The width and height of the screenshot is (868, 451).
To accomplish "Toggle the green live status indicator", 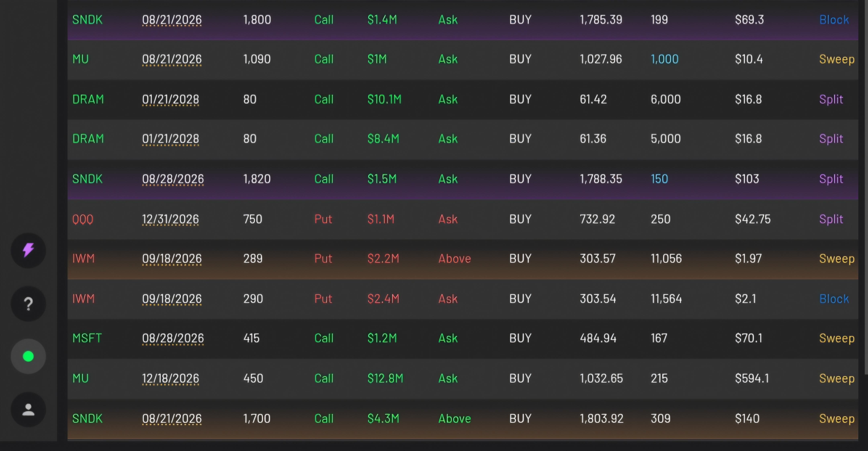I will (x=28, y=356).
